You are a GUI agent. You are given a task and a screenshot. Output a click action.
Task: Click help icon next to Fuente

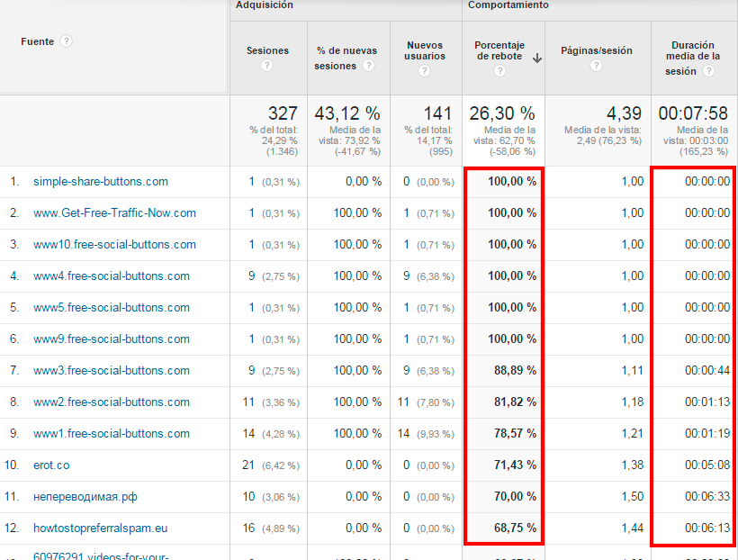(x=67, y=41)
